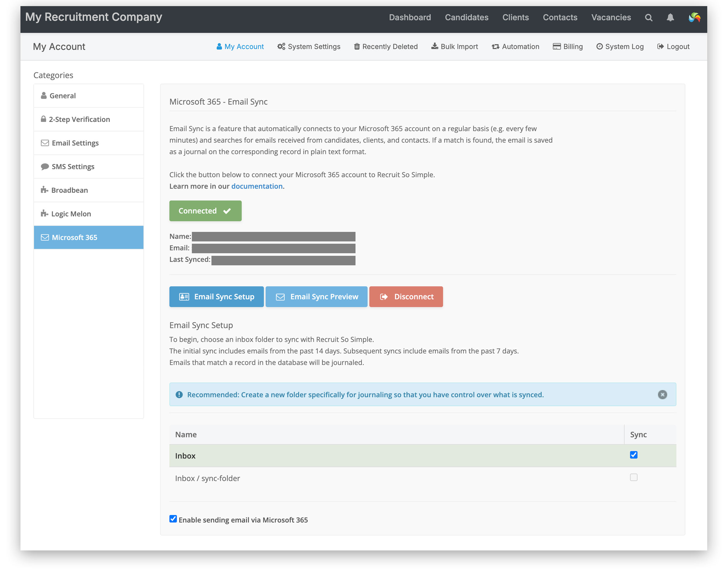Open Clients from the top navigation
Image resolution: width=728 pixels, height=577 pixels.
[x=515, y=18]
